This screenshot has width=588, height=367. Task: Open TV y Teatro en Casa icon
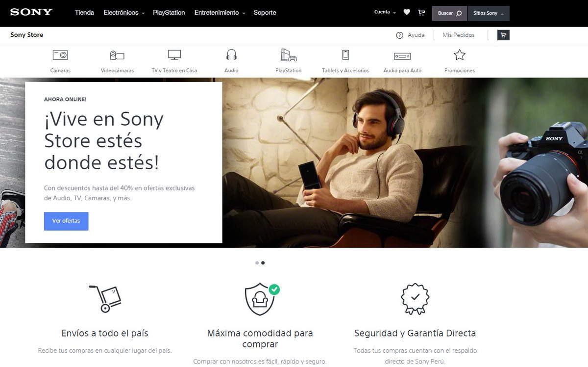[174, 55]
